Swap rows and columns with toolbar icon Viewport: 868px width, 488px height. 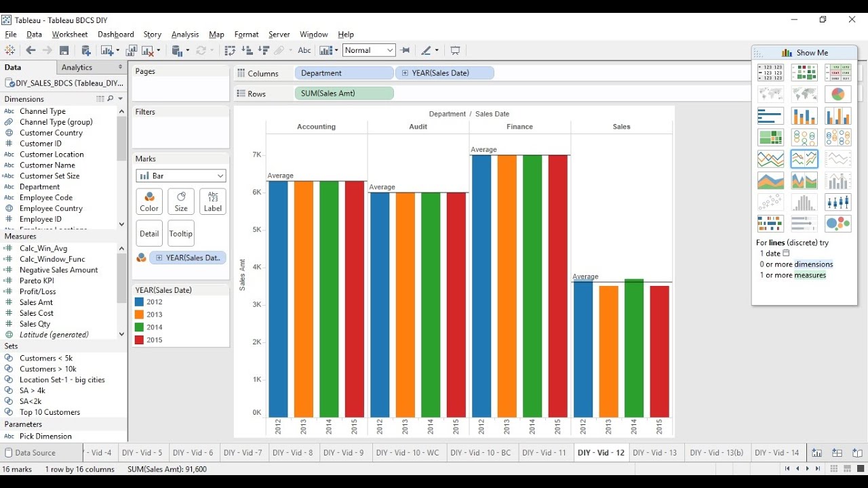230,50
